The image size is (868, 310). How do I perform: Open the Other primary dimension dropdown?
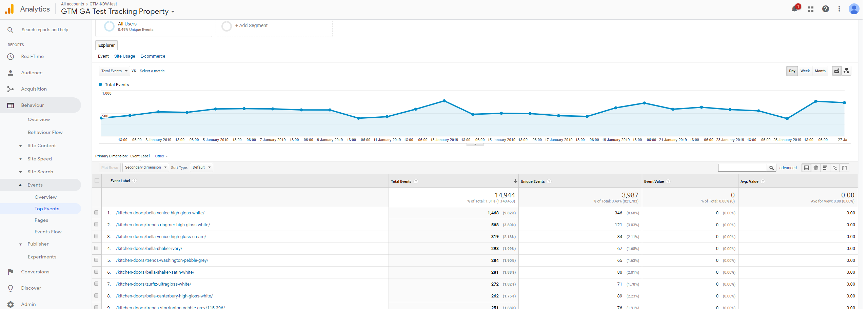click(161, 156)
